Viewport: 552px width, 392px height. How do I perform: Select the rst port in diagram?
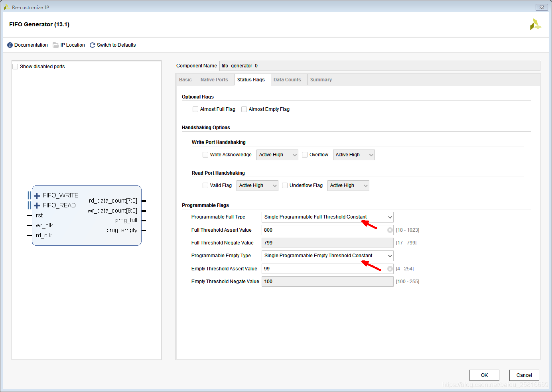[39, 215]
